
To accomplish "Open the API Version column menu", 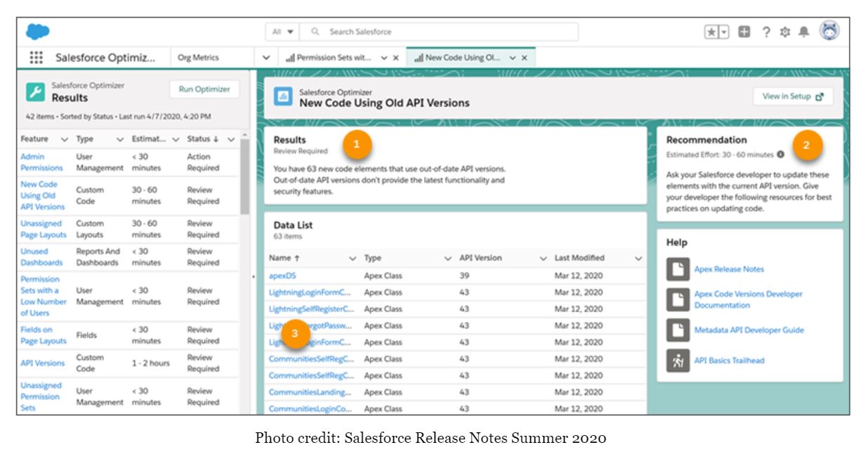I will click(x=543, y=259).
